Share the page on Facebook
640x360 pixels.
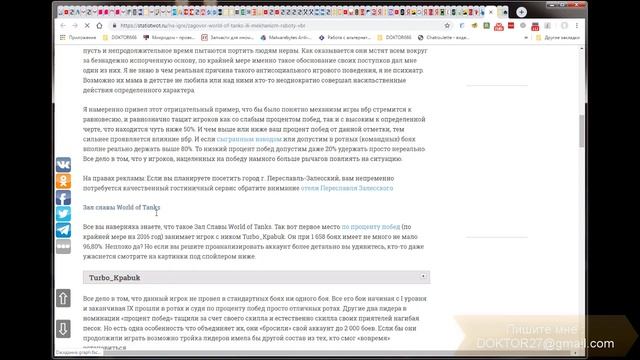[63, 198]
